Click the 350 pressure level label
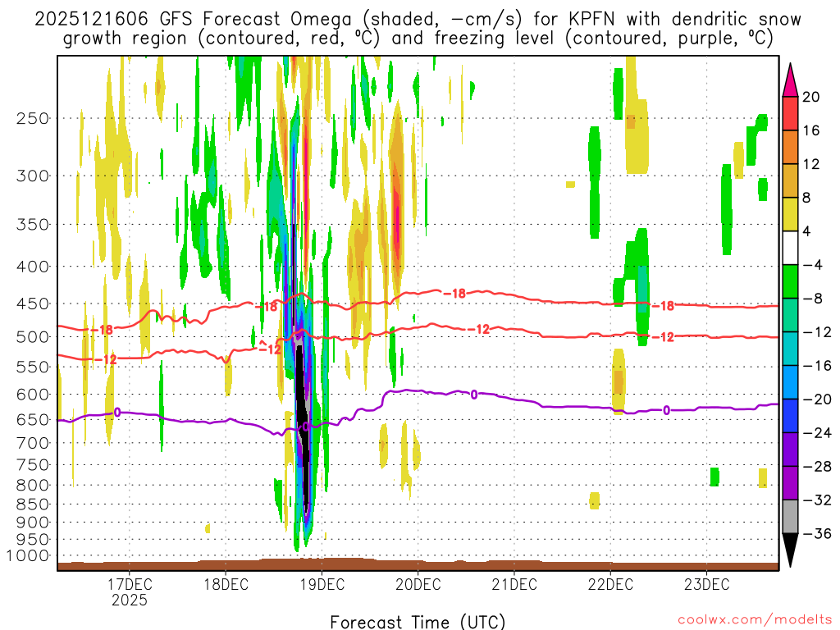The height and width of the screenshot is (630, 840). (x=33, y=225)
